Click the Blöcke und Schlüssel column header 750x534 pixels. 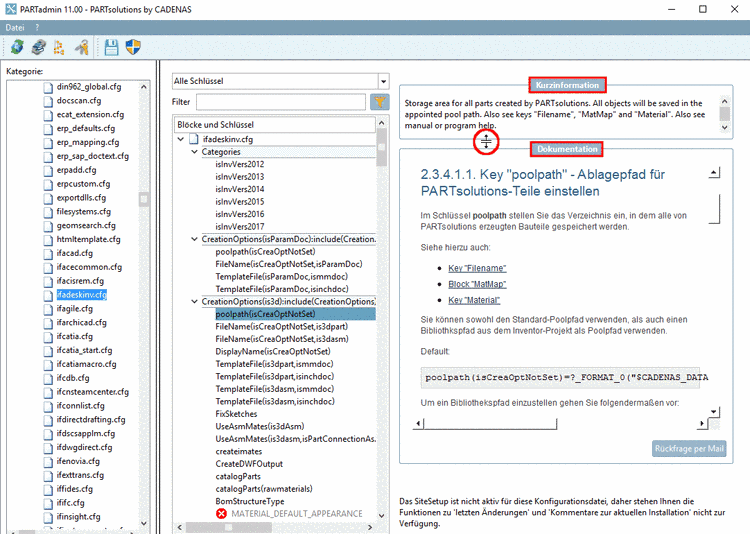(275, 124)
